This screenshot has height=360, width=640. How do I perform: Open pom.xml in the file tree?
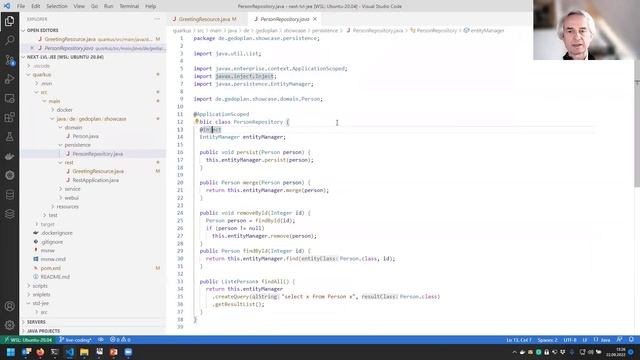51,268
